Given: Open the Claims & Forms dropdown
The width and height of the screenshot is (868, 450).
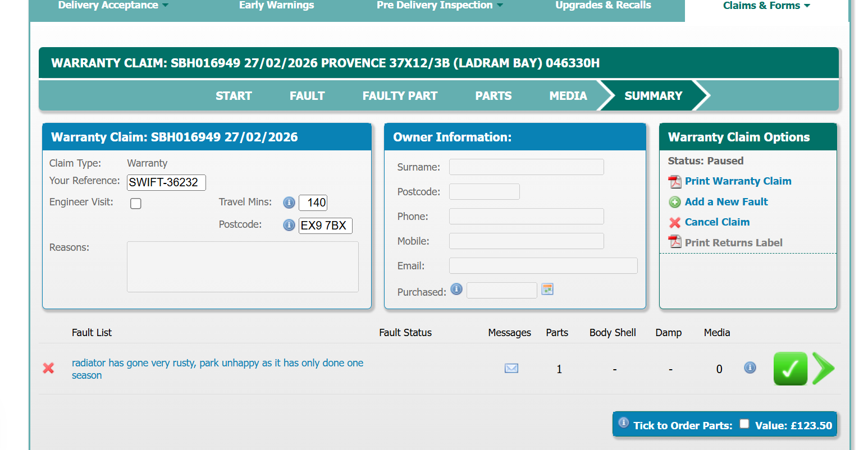Looking at the screenshot, I should click(766, 6).
